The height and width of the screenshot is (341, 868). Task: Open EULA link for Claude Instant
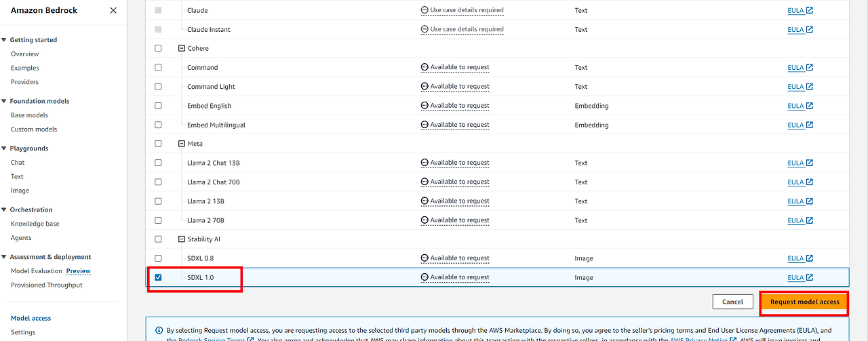coord(800,30)
